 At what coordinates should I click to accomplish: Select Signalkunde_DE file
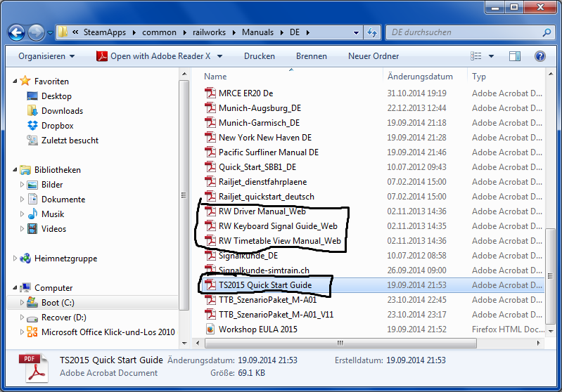[x=248, y=255]
